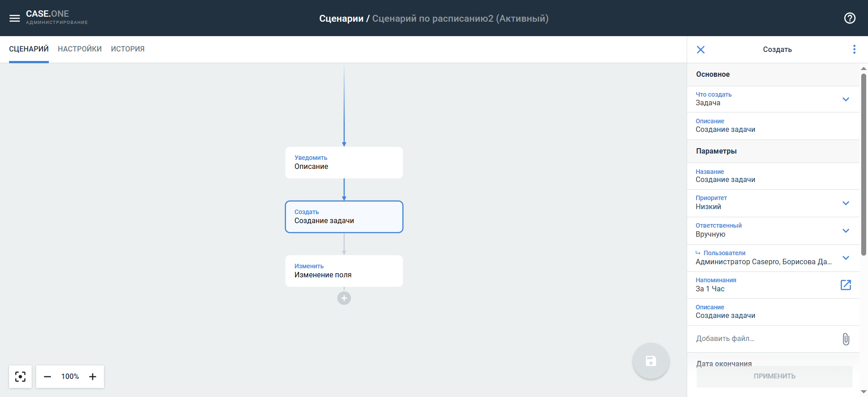Zoom in with the plus button
The image size is (868, 397).
[x=93, y=376]
